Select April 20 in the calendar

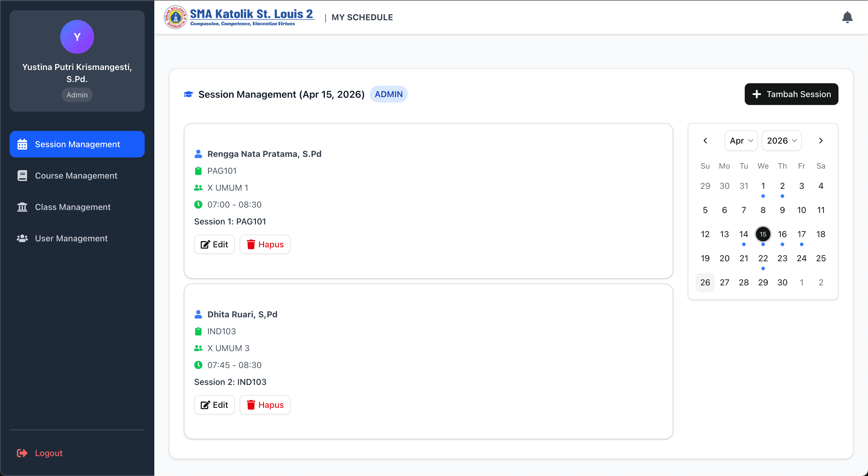(724, 258)
